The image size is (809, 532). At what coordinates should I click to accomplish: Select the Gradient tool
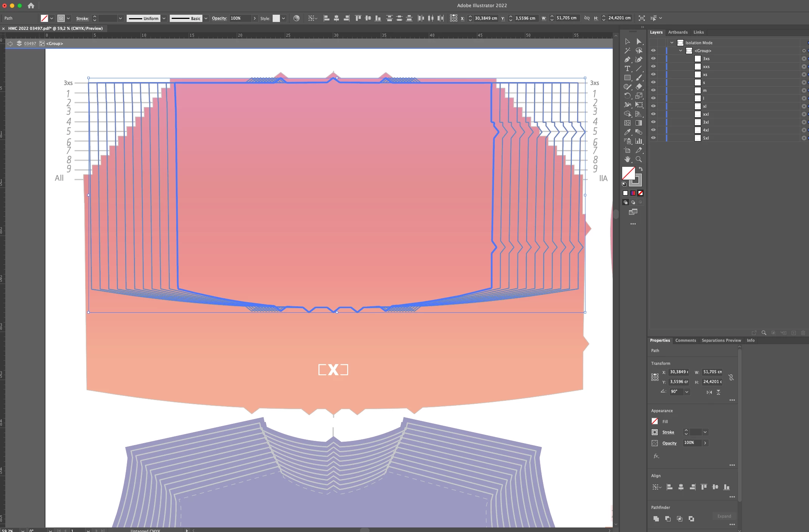point(639,123)
